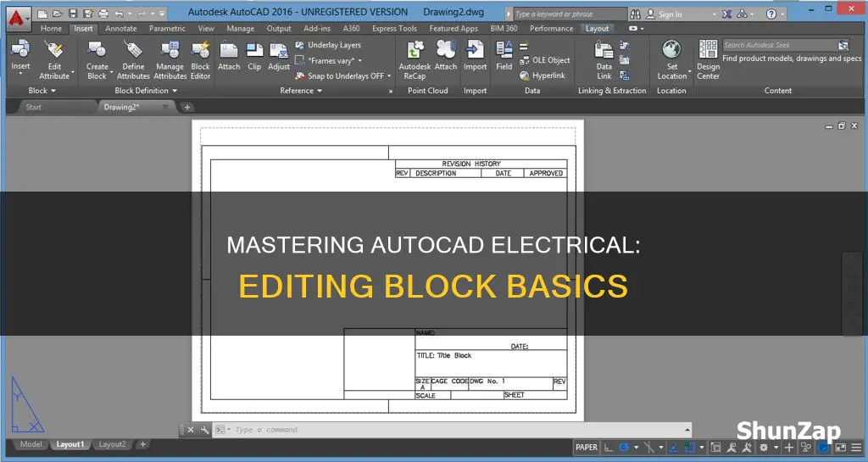Click the Open file icon in quick access toolbar

[x=58, y=14]
